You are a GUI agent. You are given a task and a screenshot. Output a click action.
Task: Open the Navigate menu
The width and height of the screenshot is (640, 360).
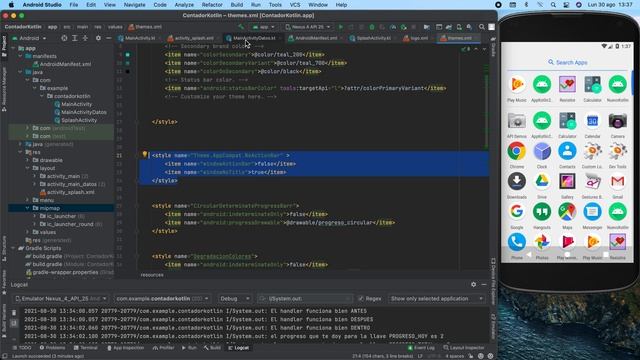(x=134, y=5)
